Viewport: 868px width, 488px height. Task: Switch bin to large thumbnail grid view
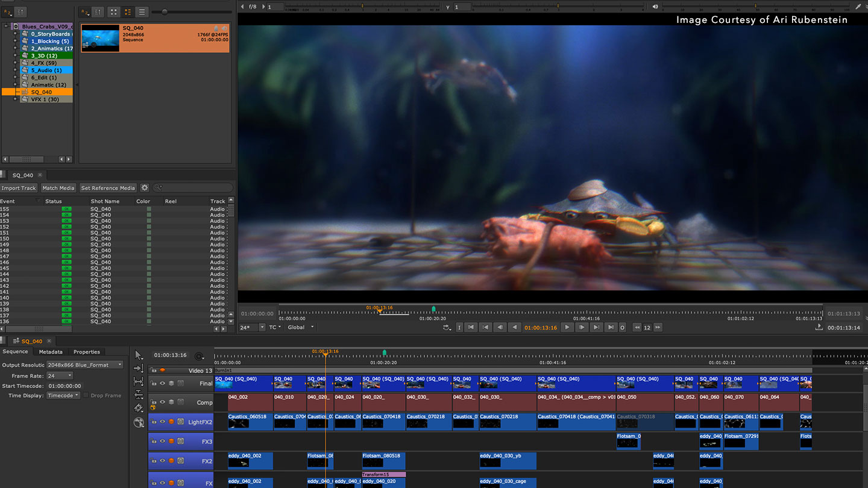(x=113, y=12)
